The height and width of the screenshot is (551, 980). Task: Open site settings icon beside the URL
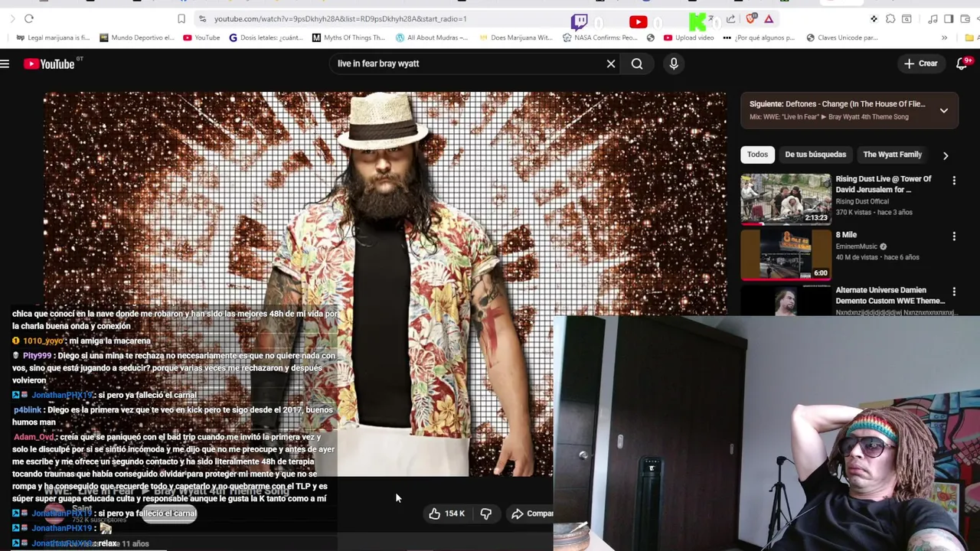coord(202,18)
